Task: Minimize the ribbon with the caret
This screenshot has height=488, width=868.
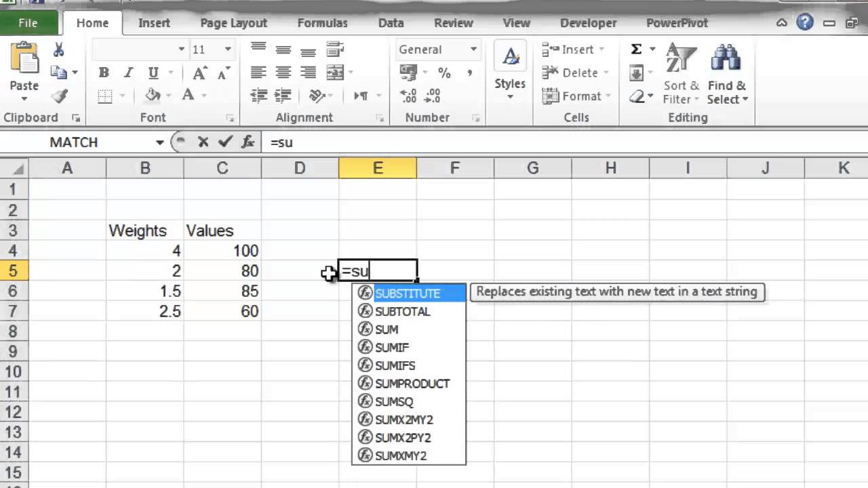Action: click(x=782, y=23)
